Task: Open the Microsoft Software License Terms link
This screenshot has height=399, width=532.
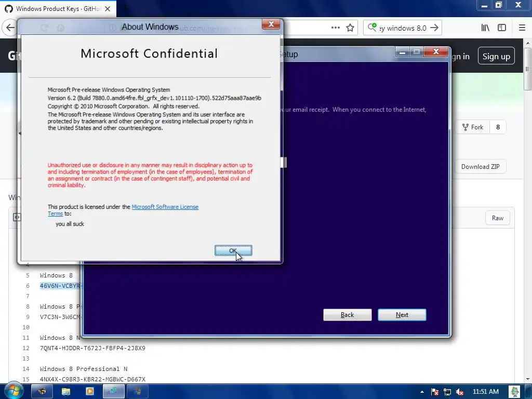Action: coord(165,207)
